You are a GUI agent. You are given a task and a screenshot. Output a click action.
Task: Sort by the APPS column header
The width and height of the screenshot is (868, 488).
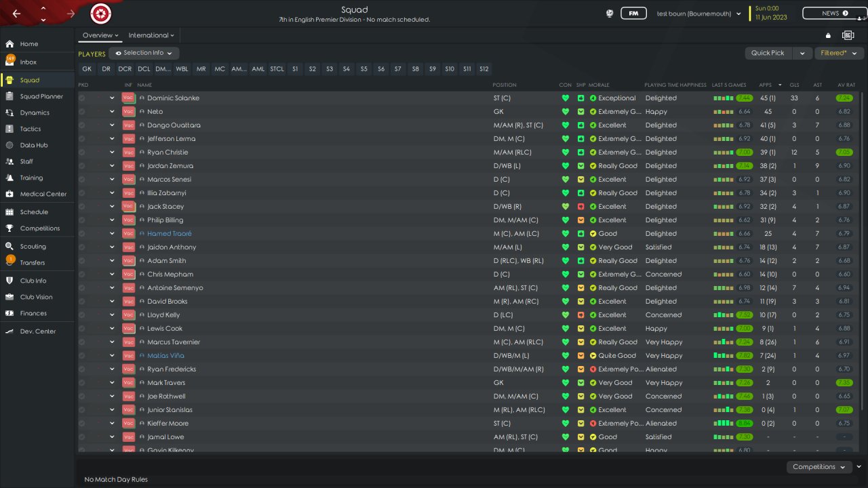[x=766, y=85]
